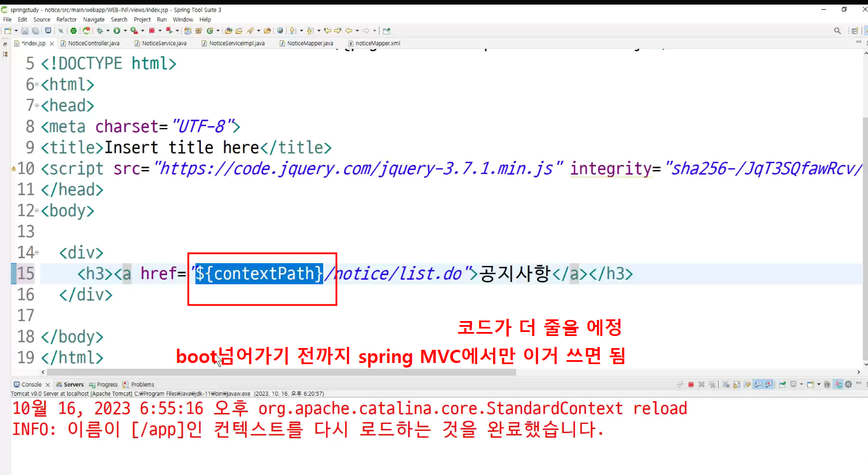Close the index.jsp editor tab
Viewport: 868px width, 475px height.
click(52, 44)
